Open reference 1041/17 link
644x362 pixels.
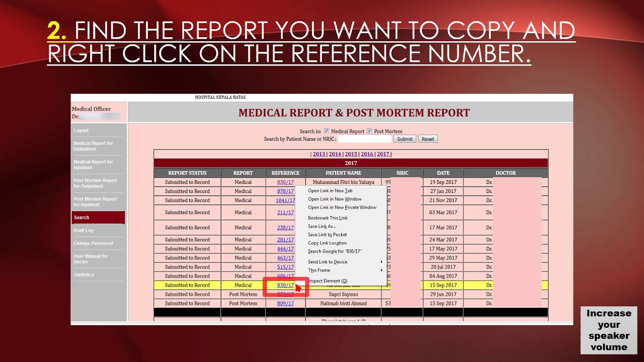point(285,201)
